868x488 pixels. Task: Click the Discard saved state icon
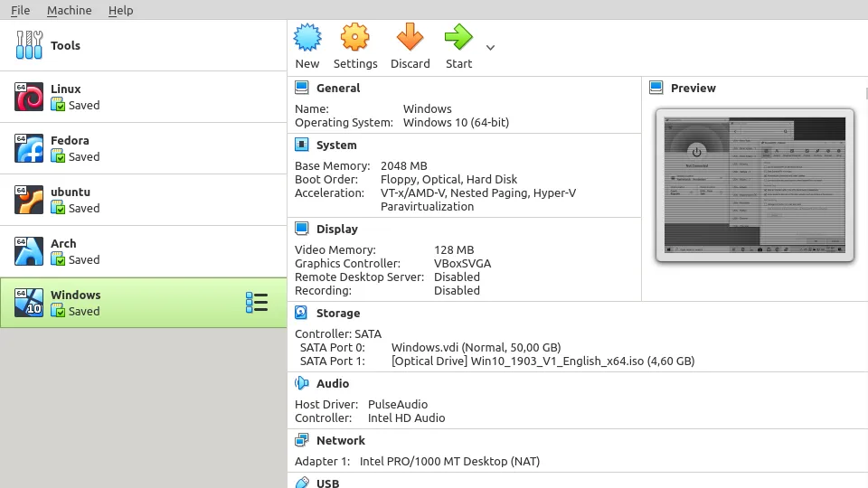coord(410,38)
